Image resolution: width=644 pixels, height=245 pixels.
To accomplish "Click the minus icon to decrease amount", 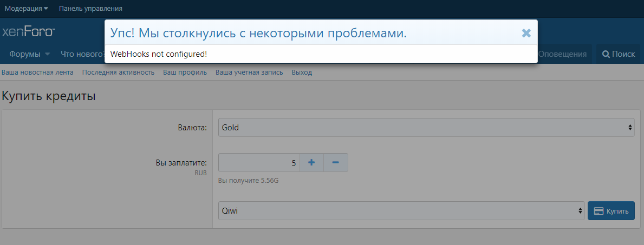I will [335, 163].
